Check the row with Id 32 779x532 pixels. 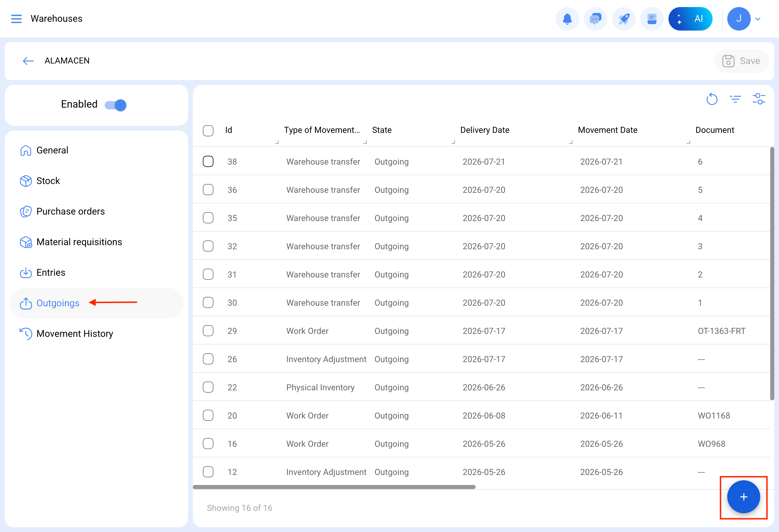(208, 246)
